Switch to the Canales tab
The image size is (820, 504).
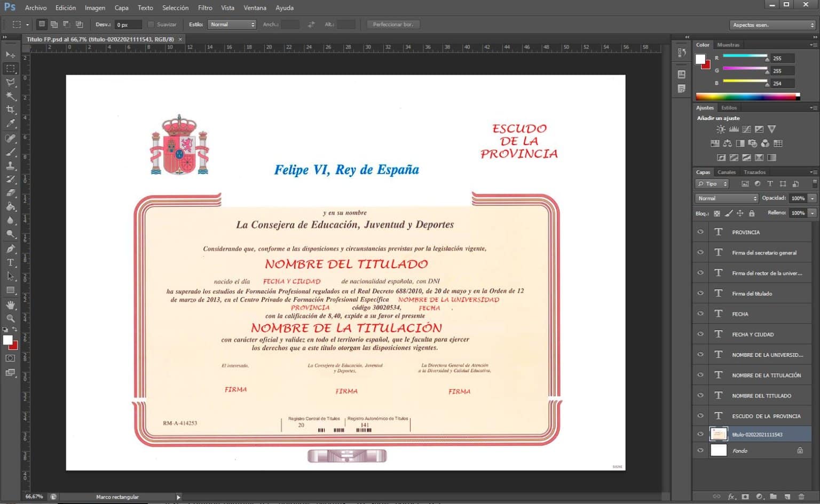click(727, 172)
